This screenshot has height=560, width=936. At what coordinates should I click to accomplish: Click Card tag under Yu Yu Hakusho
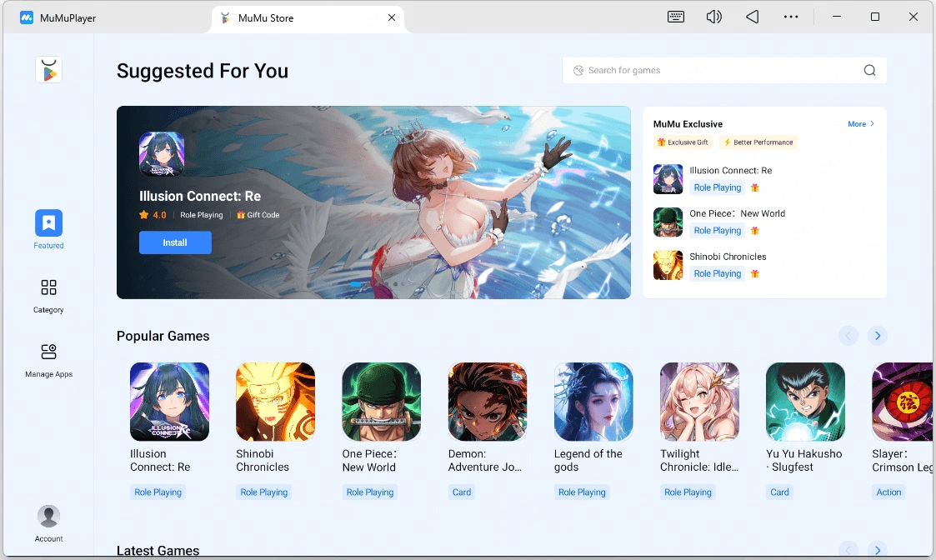click(779, 492)
